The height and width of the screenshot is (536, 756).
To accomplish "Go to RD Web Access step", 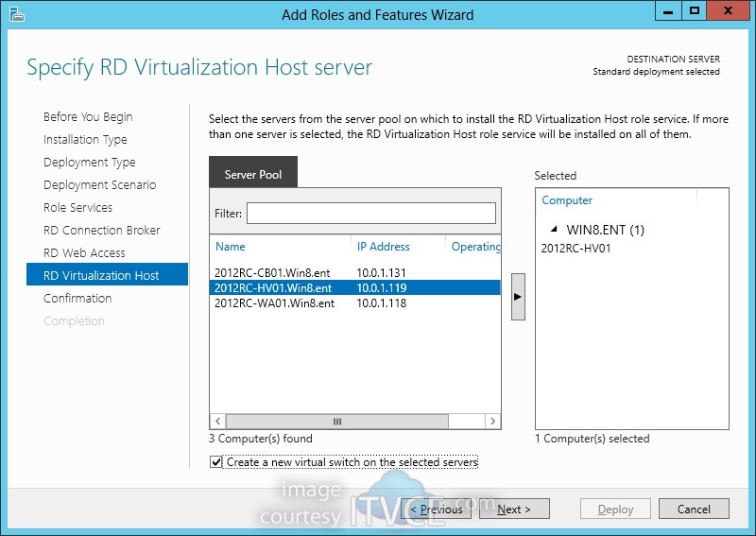I will pos(84,252).
